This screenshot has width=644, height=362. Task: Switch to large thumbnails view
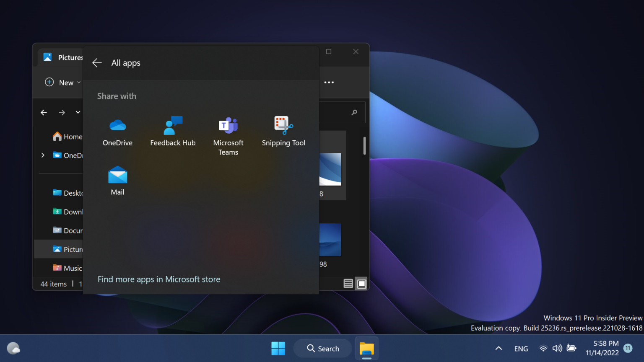point(361,284)
